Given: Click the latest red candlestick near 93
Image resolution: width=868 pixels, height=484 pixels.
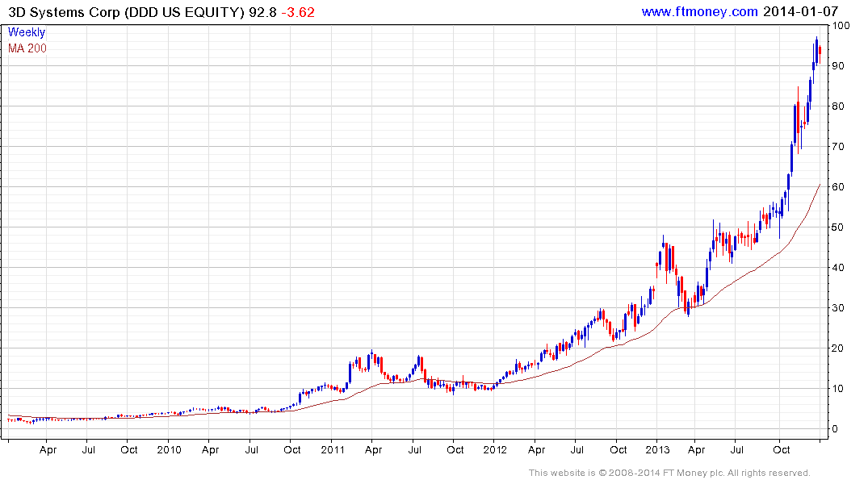Looking at the screenshot, I should (x=820, y=56).
